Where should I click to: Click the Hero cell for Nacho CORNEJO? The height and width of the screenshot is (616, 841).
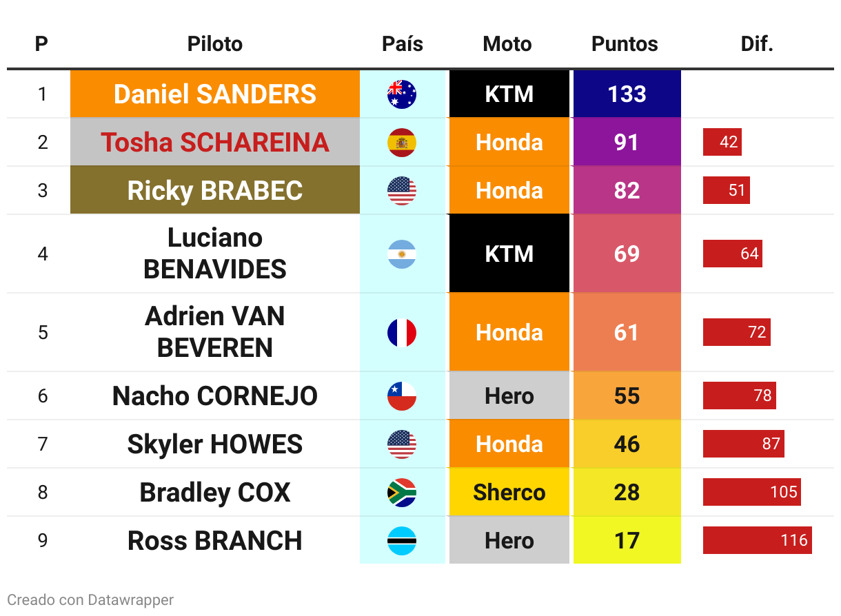[509, 396]
